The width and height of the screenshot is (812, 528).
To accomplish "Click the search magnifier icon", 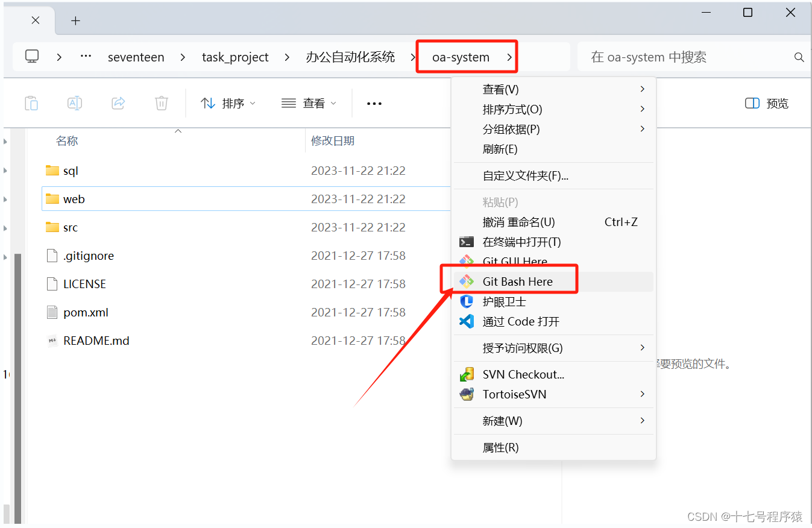I will [x=799, y=57].
